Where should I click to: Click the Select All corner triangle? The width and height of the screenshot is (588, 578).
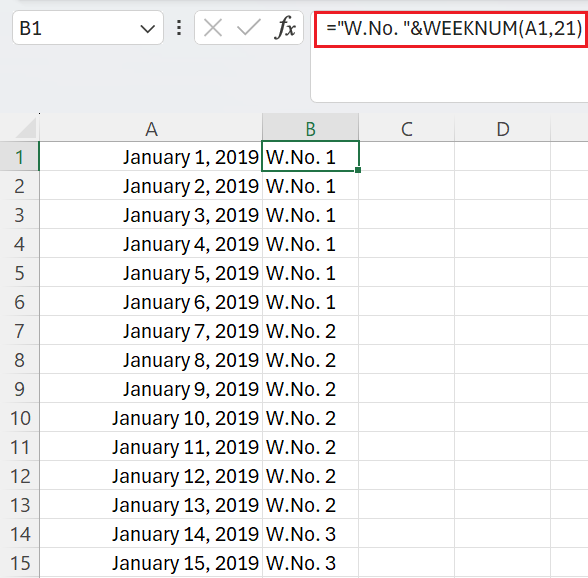click(26, 128)
